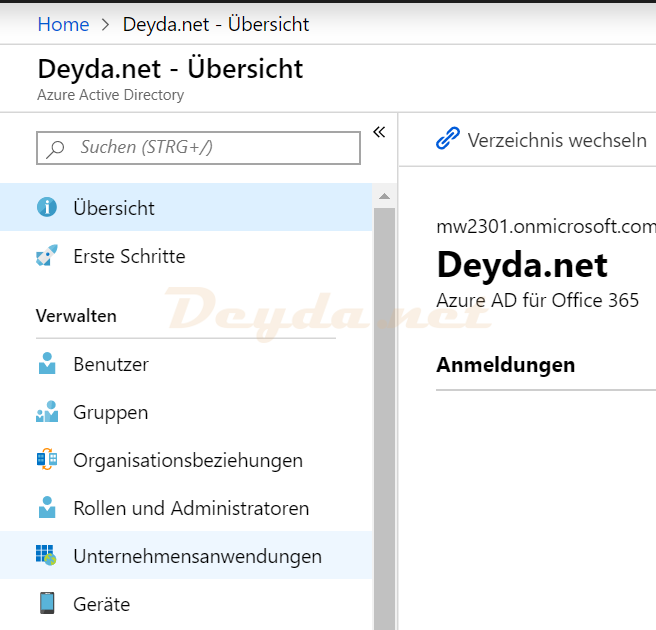656x630 pixels.
Task: Click the Organisationsbeziehungen icon
Action: click(x=47, y=460)
